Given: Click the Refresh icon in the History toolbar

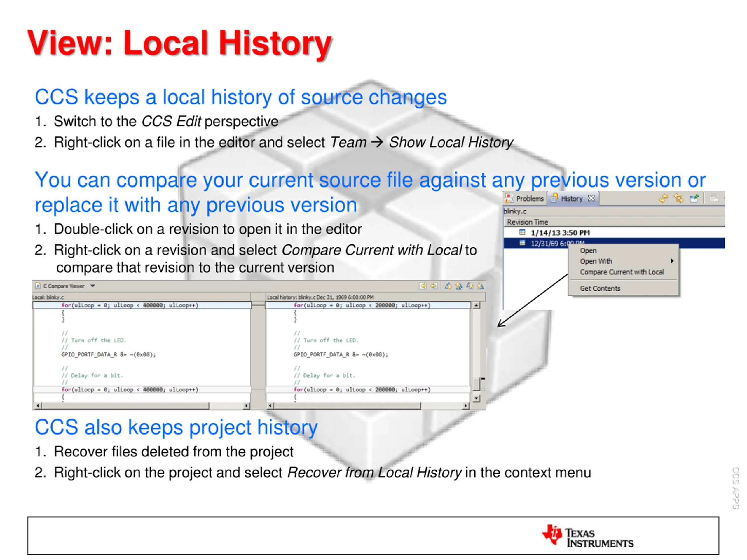Looking at the screenshot, I should click(663, 199).
